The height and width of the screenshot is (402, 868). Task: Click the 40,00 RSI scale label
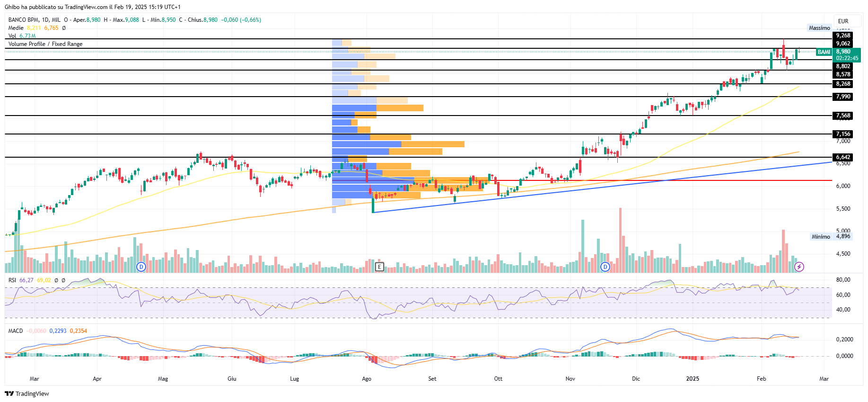click(843, 310)
